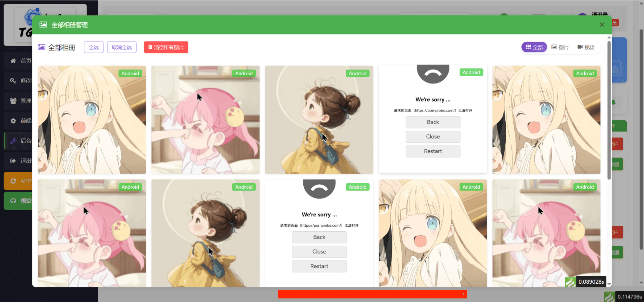Click the 全选 button
Image resolution: width=644 pixels, height=302 pixels.
[x=94, y=47]
